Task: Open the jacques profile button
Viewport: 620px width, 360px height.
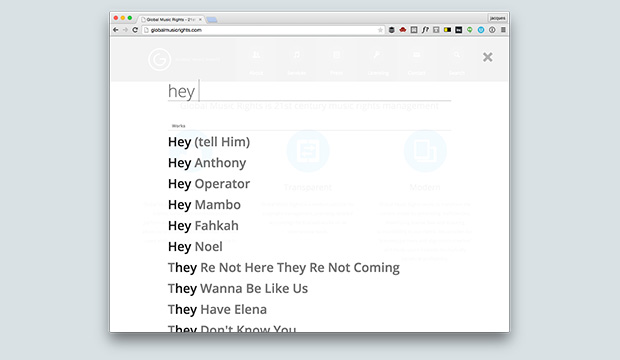Action: click(x=497, y=18)
